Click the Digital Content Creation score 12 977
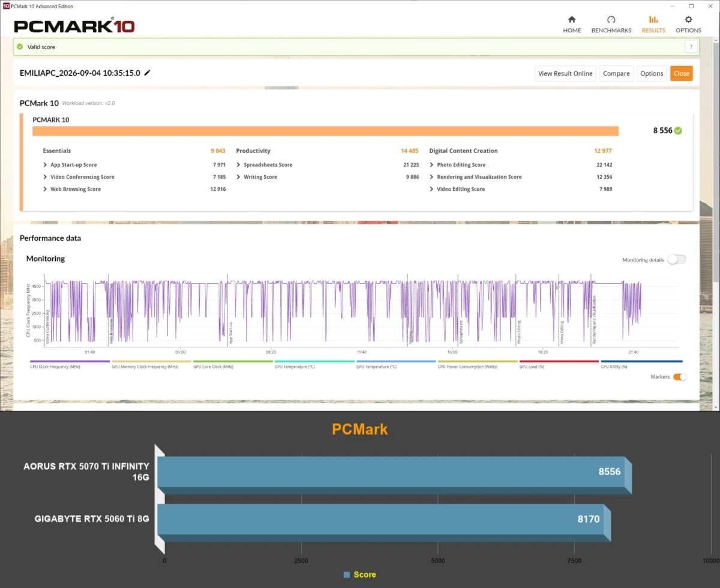This screenshot has width=720, height=588. tap(603, 151)
